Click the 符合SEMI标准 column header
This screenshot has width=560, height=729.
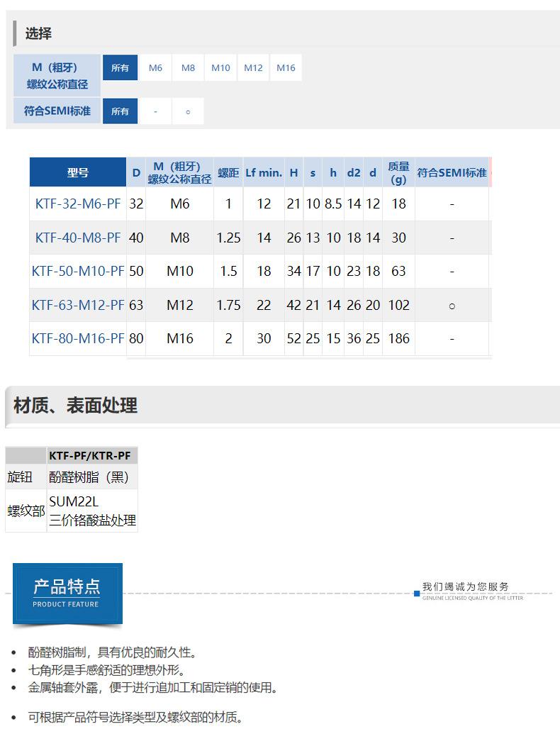(452, 172)
